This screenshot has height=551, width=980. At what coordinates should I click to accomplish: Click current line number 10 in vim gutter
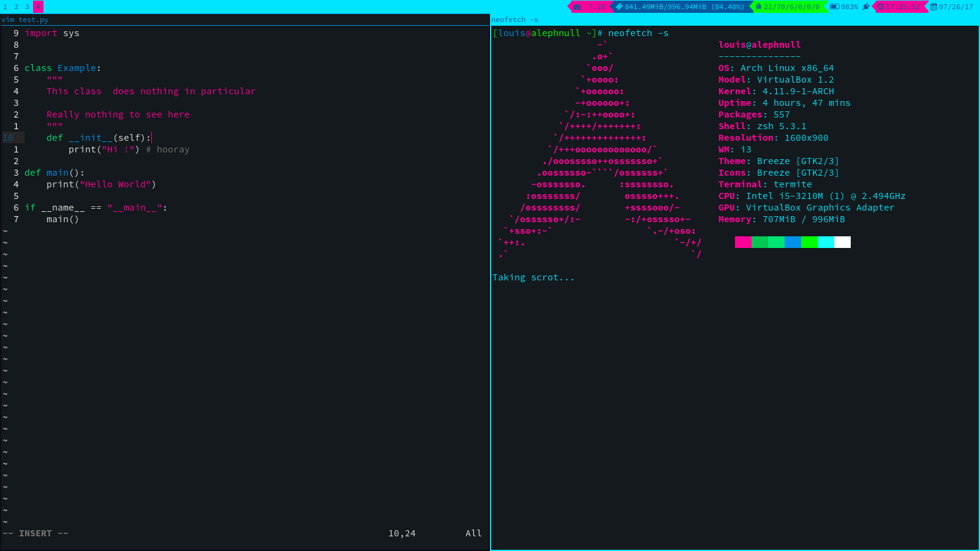click(x=8, y=138)
